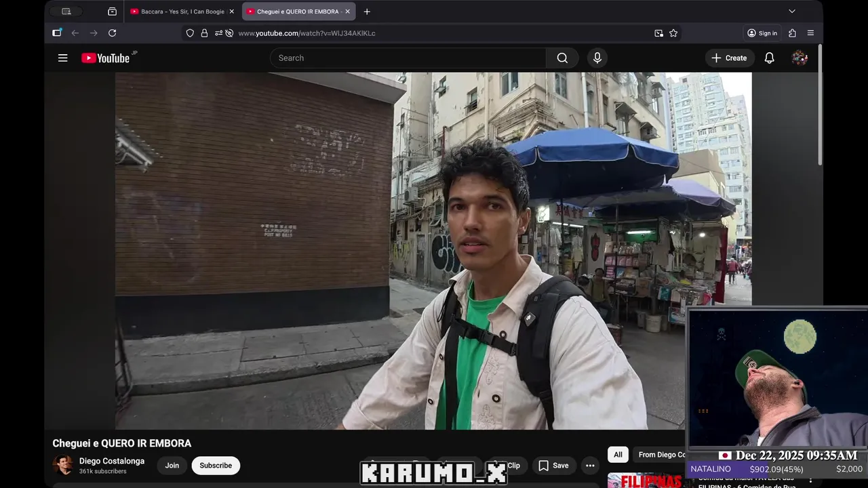
Task: Bookmark this page with star icon
Action: click(673, 33)
